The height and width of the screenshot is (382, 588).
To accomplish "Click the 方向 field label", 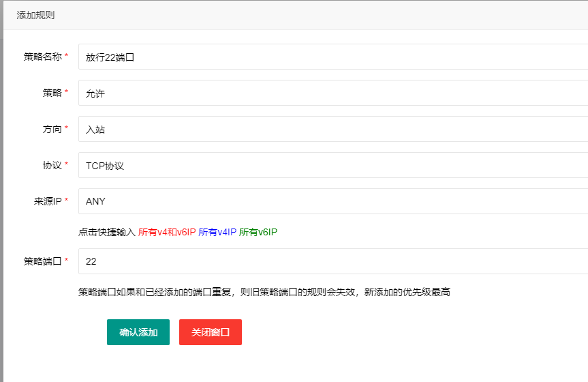I will (52, 129).
